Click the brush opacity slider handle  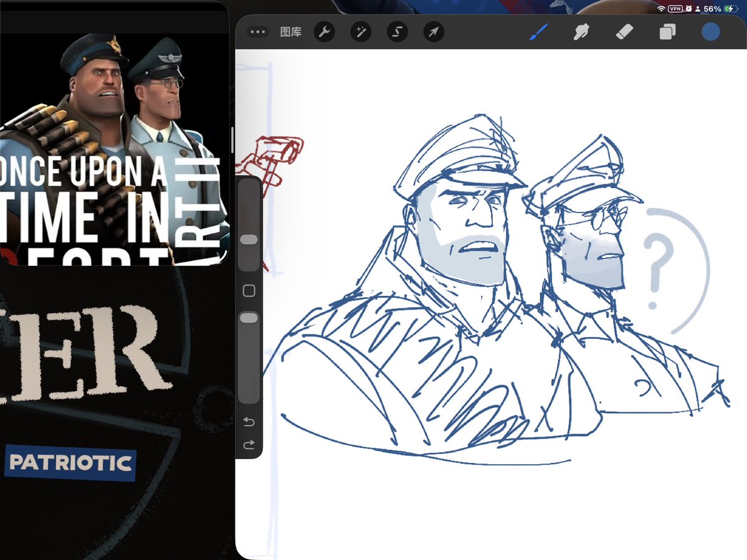(249, 318)
